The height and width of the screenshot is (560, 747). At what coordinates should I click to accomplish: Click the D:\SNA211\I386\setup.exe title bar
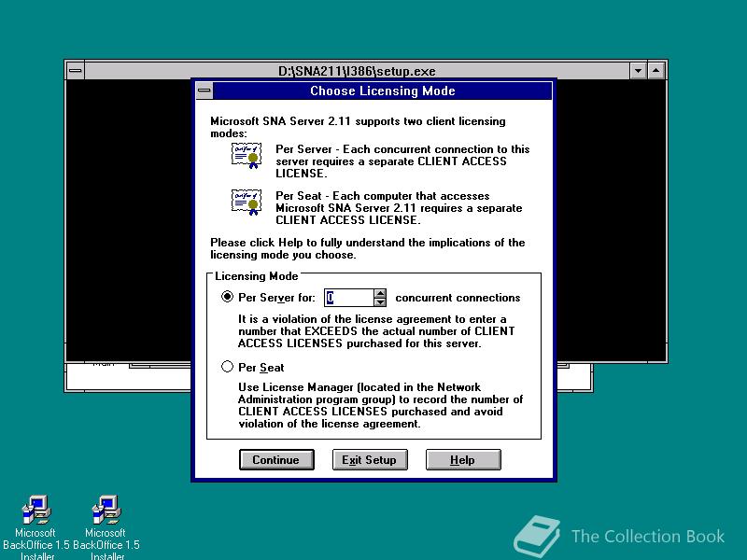tap(357, 71)
